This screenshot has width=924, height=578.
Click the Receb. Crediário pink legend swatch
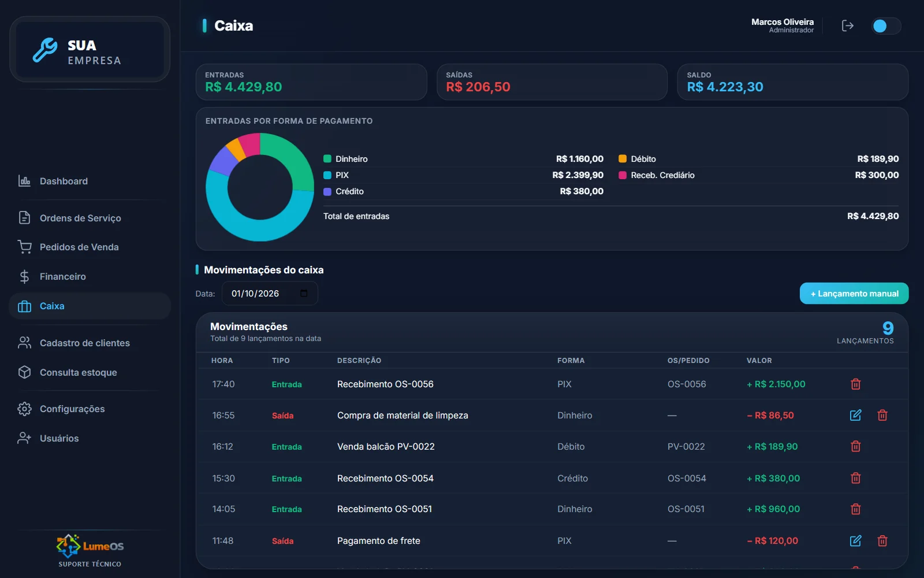(623, 175)
